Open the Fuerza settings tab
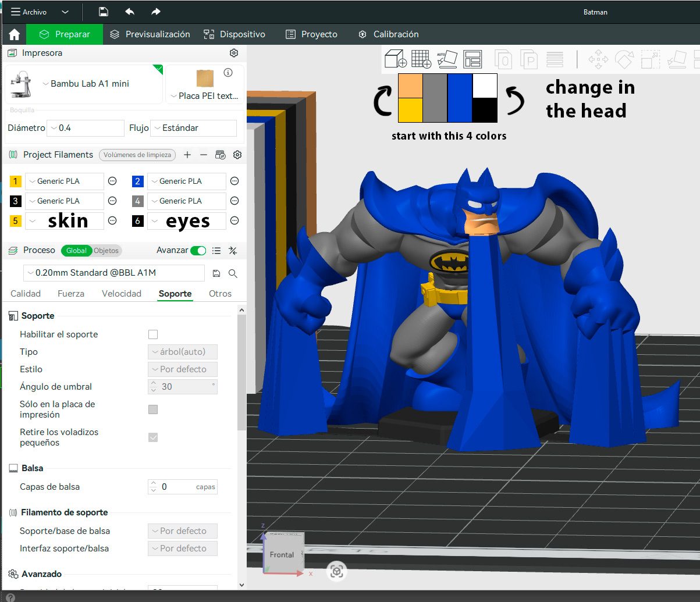700x602 pixels. (x=71, y=294)
